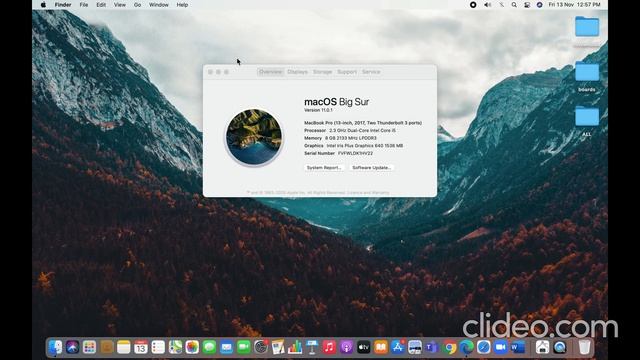
Task: Open Messages app in the Dock
Action: click(x=209, y=347)
